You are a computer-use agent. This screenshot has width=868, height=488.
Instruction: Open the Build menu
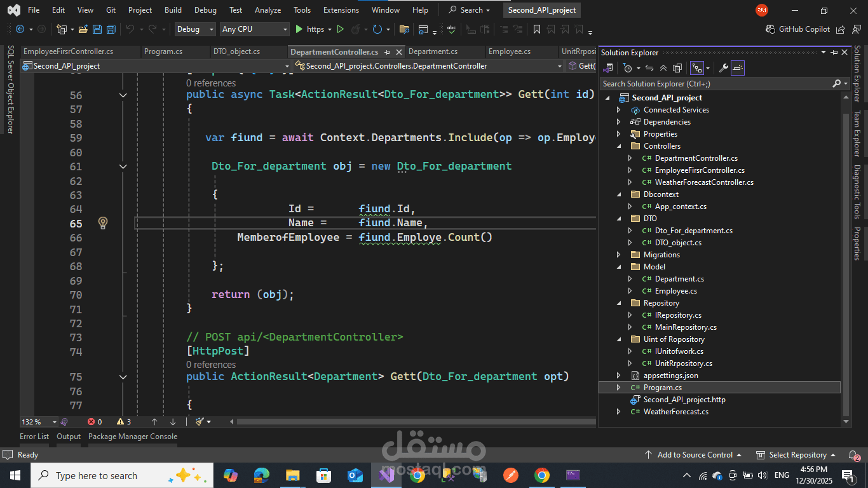(173, 10)
